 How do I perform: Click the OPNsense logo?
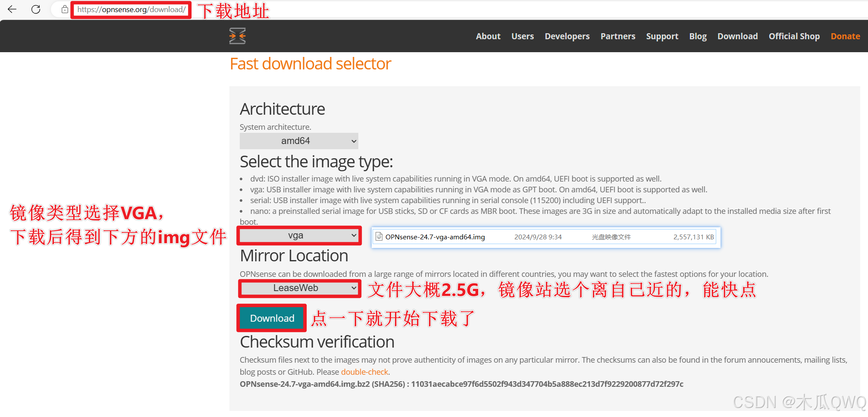[x=237, y=36]
